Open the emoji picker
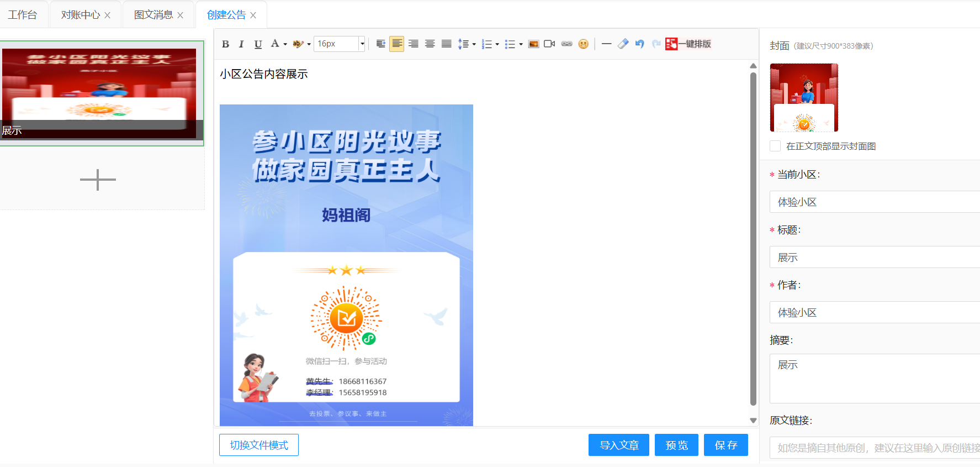 click(583, 44)
